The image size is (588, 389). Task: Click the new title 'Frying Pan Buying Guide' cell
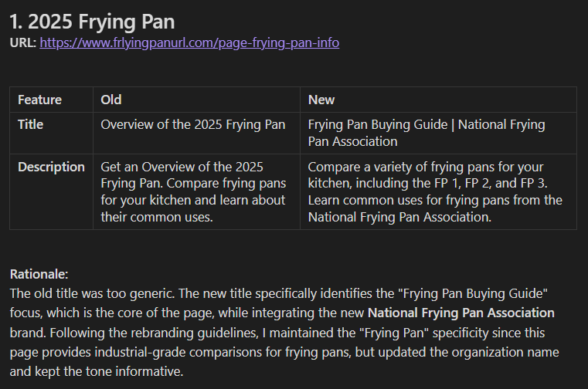(x=427, y=133)
